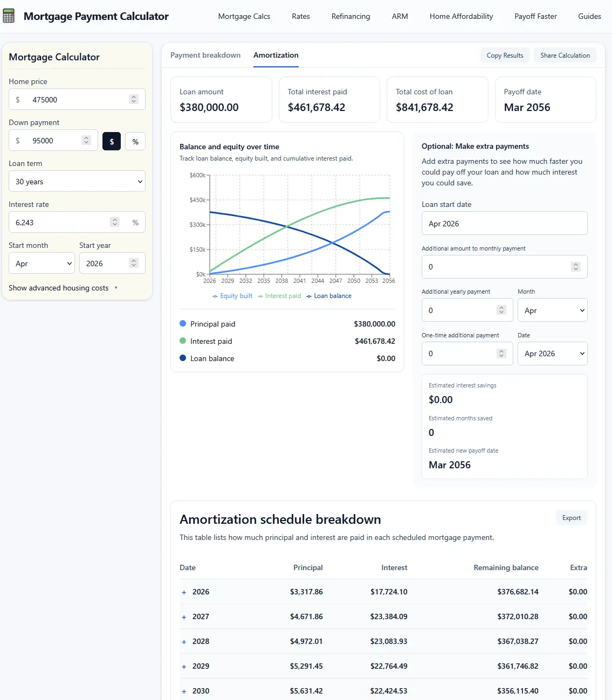
Task: Click Interest rate stepper arrows
Action: (x=115, y=222)
